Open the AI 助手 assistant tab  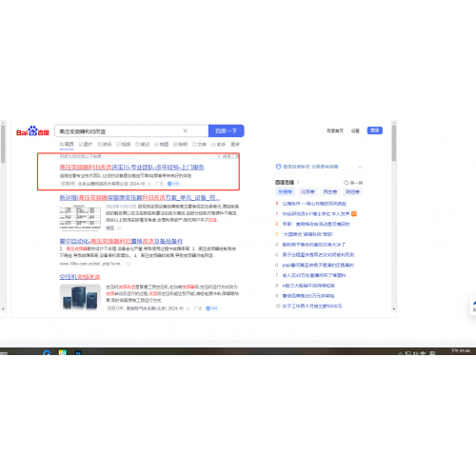pyautogui.click(x=218, y=145)
